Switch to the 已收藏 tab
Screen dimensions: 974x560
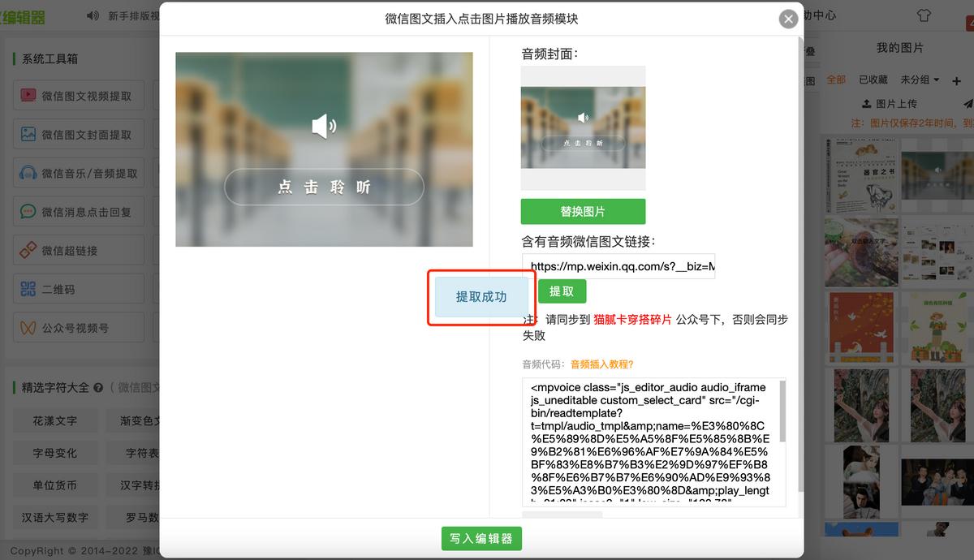873,80
